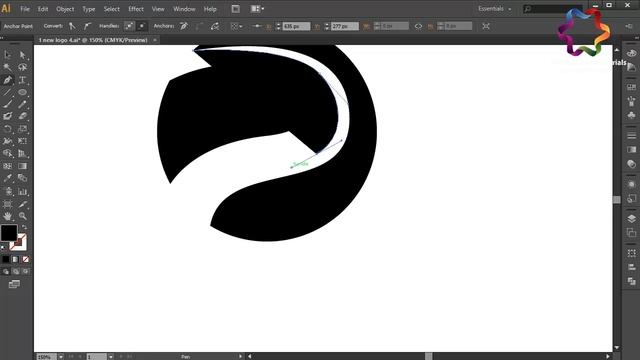Open the Object menu
The width and height of the screenshot is (640, 360).
point(65,9)
